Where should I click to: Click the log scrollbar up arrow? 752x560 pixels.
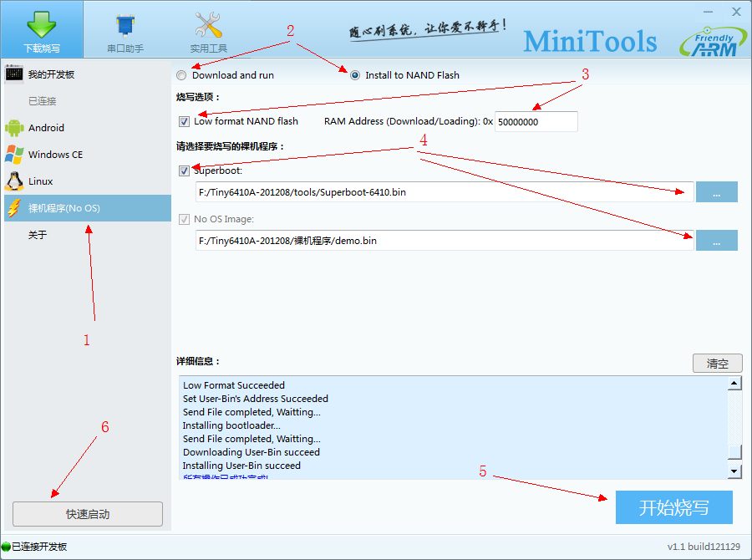click(734, 383)
